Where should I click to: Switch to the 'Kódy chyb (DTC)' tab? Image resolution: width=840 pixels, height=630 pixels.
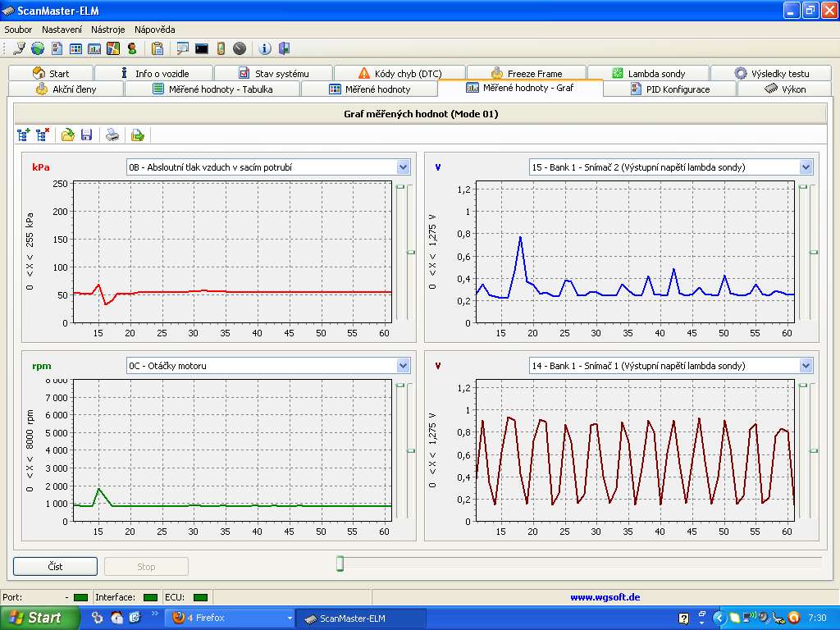[x=402, y=73]
